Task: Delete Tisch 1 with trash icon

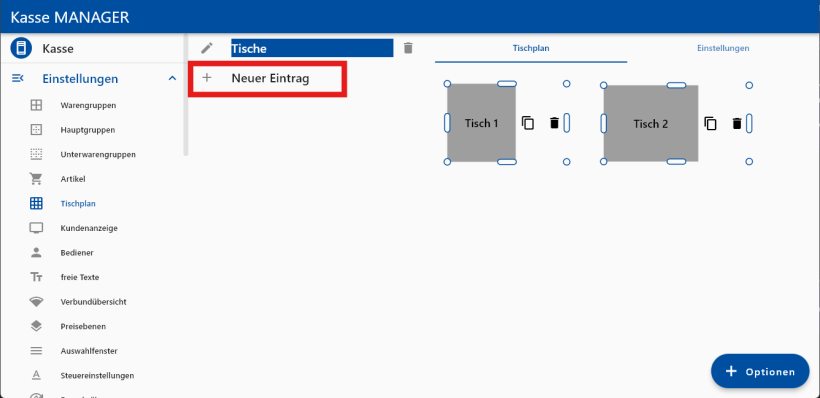Action: 554,123
